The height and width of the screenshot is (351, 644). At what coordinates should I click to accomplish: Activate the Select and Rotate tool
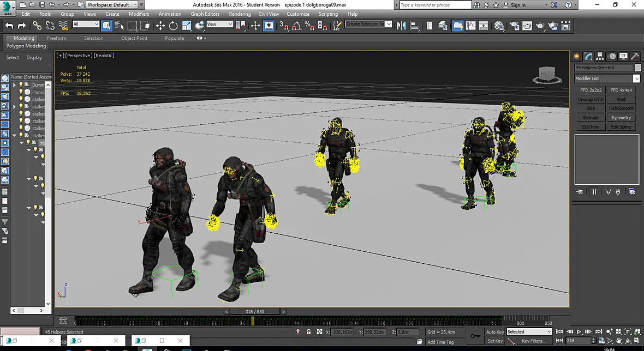coord(174,26)
